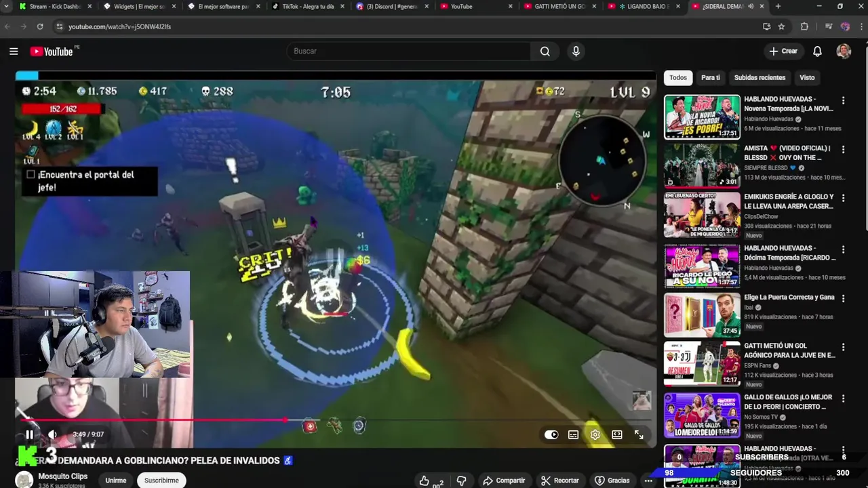Image resolution: width=868 pixels, height=488 pixels.
Task: Click the URL address bar
Action: tap(407, 26)
